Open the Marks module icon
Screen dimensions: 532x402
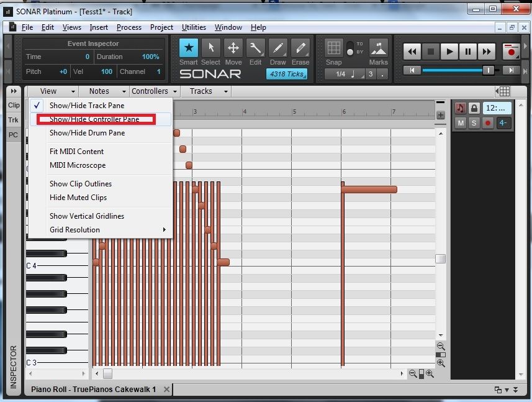pyautogui.click(x=378, y=48)
